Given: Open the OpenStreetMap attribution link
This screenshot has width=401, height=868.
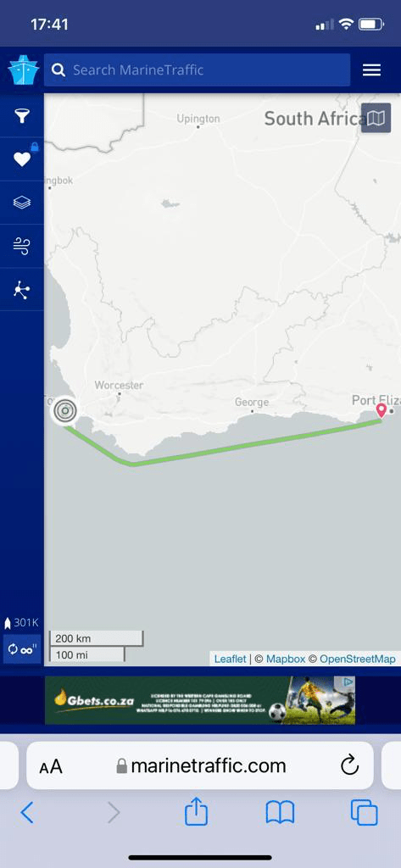Looking at the screenshot, I should click(x=358, y=659).
